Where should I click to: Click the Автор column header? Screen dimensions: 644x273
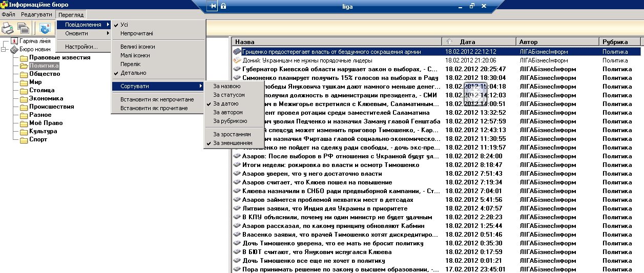[557, 41]
